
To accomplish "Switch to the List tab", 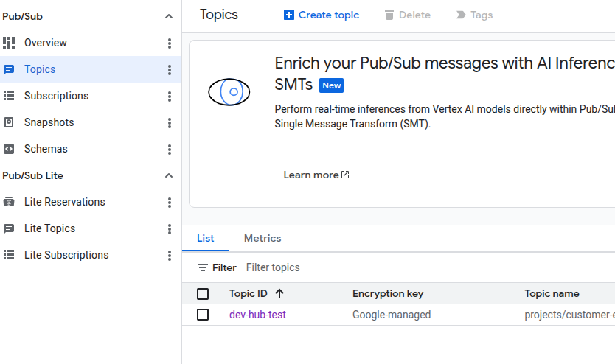I will [206, 238].
